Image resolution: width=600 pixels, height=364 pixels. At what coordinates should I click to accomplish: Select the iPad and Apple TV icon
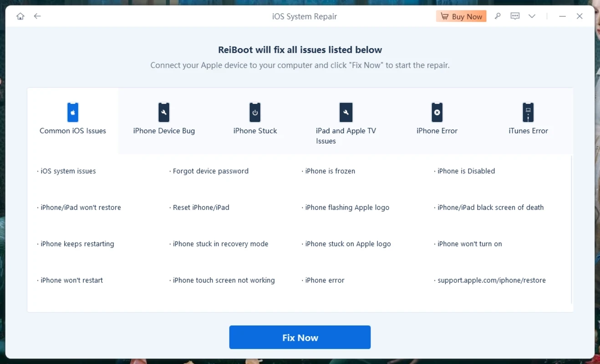pyautogui.click(x=346, y=112)
